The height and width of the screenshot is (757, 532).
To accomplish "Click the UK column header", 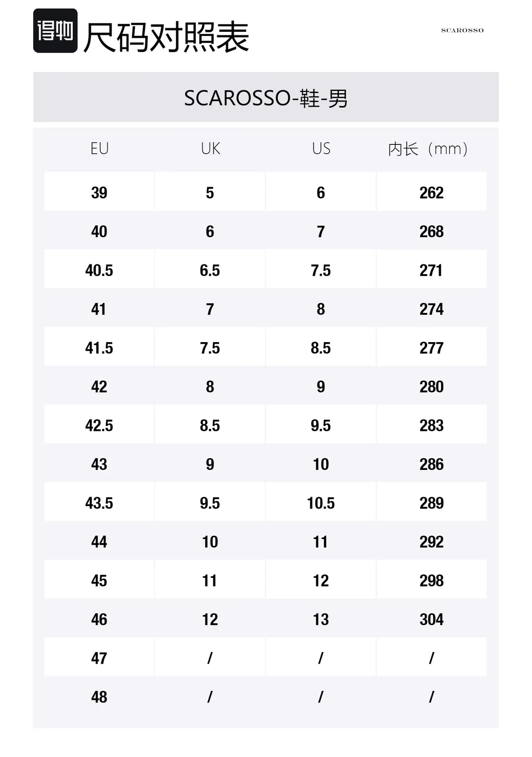I will point(210,148).
